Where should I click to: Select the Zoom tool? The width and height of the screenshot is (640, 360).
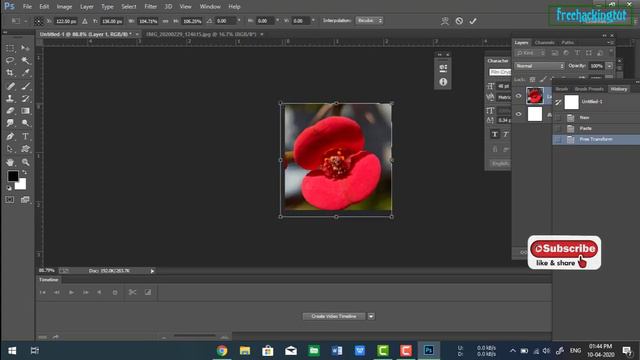[x=25, y=162]
